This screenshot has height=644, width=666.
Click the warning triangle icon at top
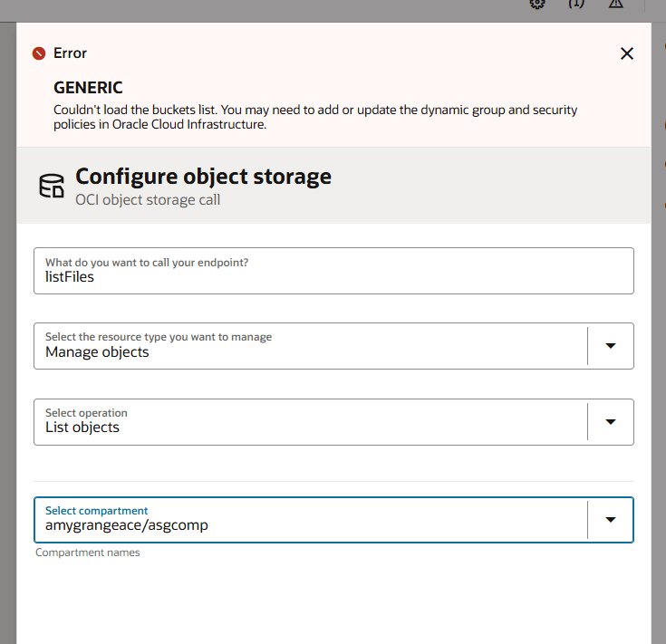coord(616,4)
